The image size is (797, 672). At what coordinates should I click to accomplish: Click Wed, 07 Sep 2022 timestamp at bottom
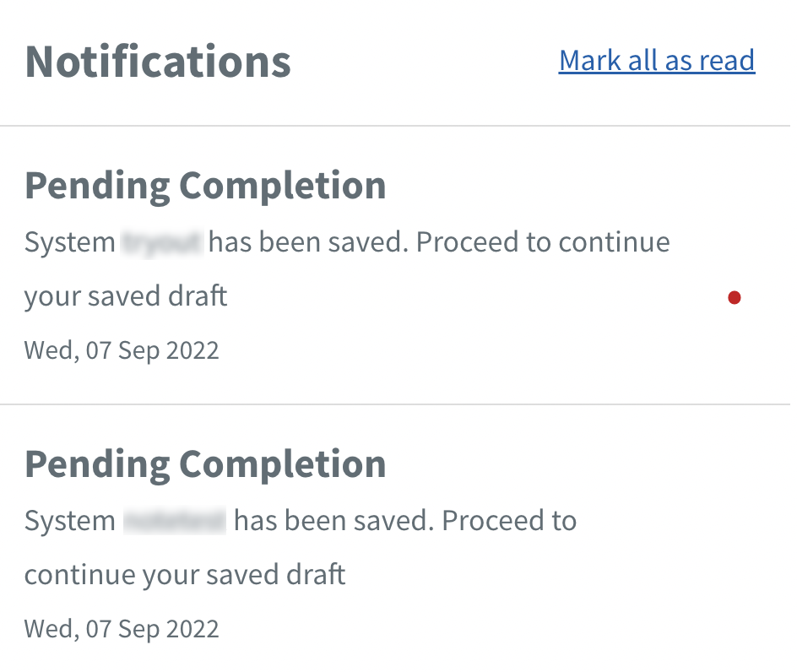click(122, 628)
